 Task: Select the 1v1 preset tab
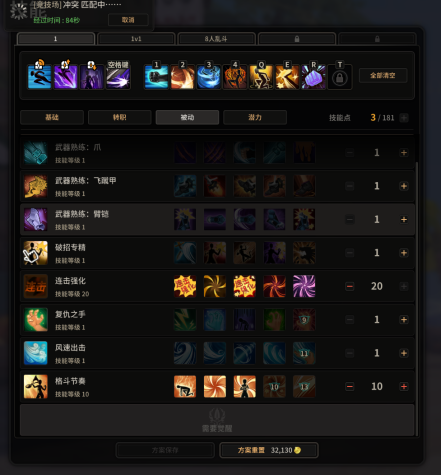[136, 39]
